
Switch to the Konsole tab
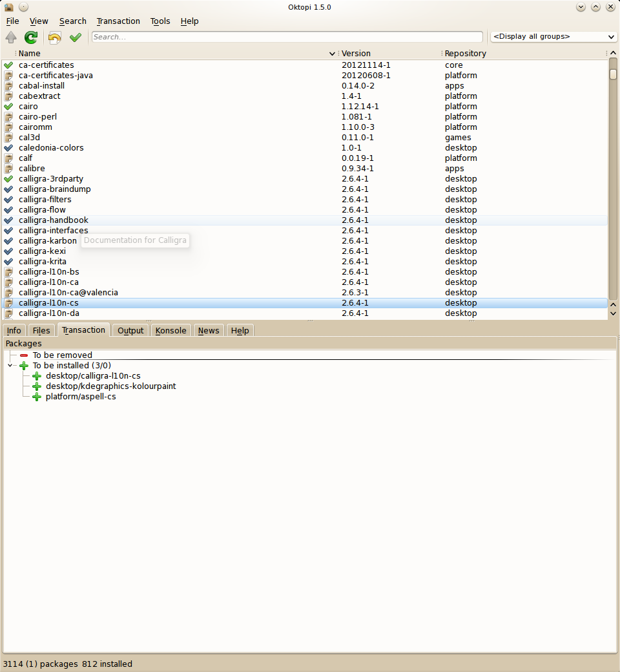point(171,330)
